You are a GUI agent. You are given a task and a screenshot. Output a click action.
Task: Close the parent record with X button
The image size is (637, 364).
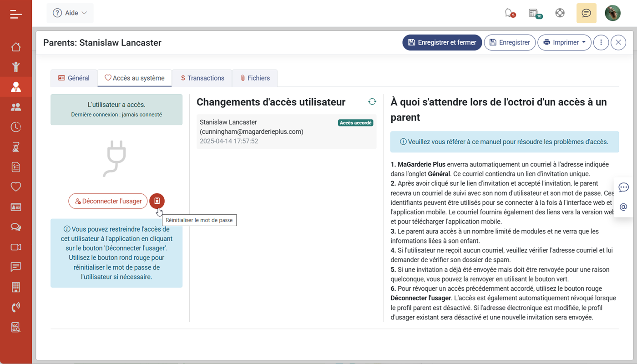click(618, 42)
